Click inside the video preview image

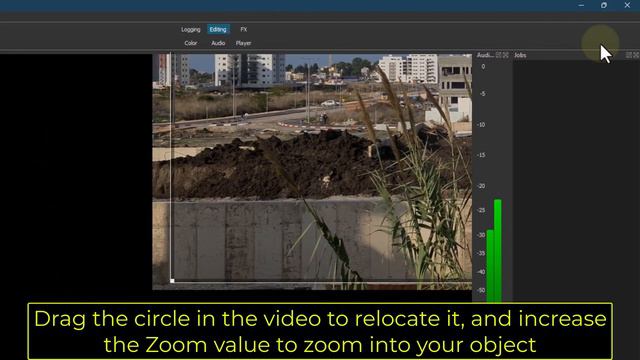pos(312,171)
